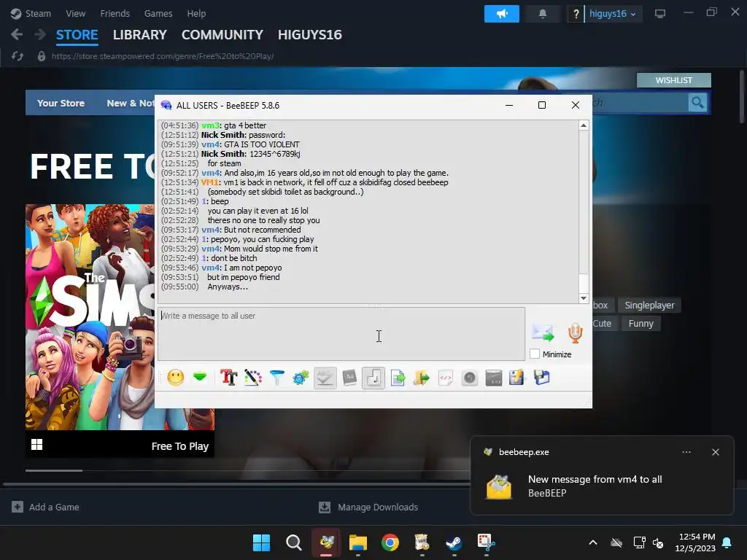
Task: Click the chat scrollbar down arrow
Action: click(x=584, y=298)
